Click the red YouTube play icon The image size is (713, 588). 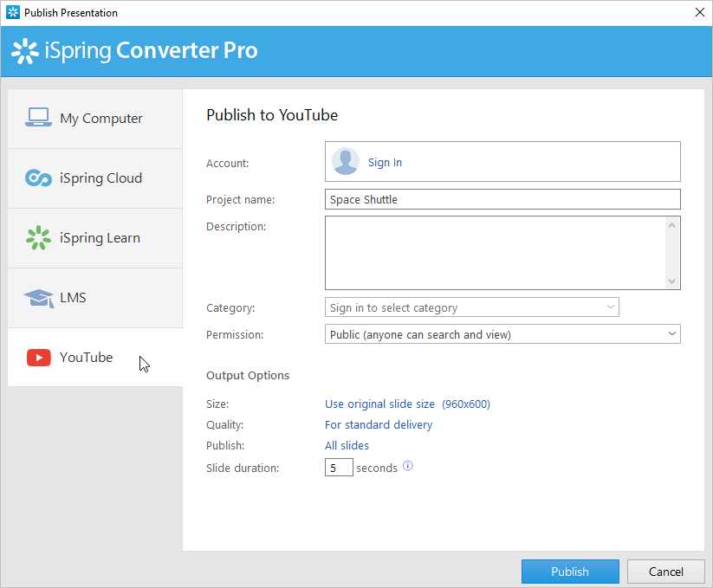pyautogui.click(x=39, y=358)
